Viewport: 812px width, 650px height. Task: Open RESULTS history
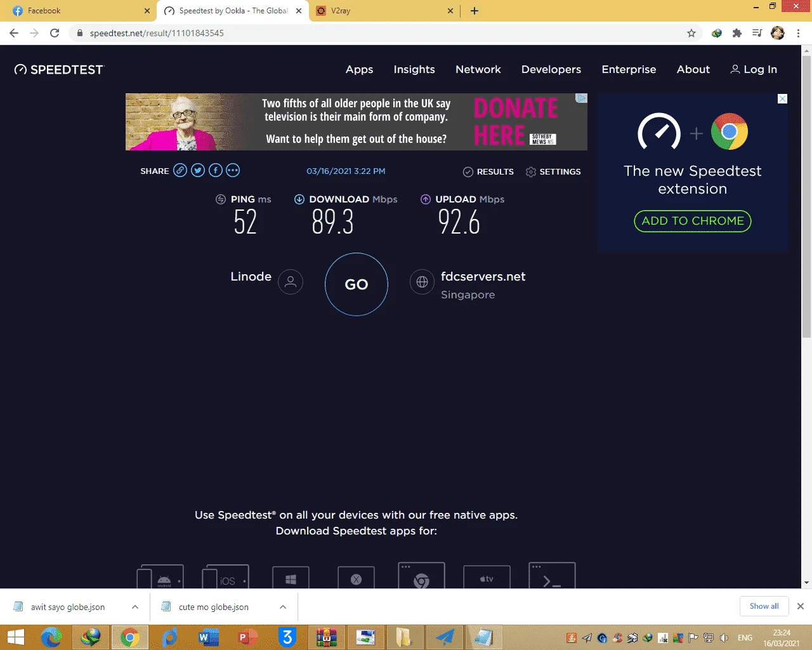click(488, 171)
